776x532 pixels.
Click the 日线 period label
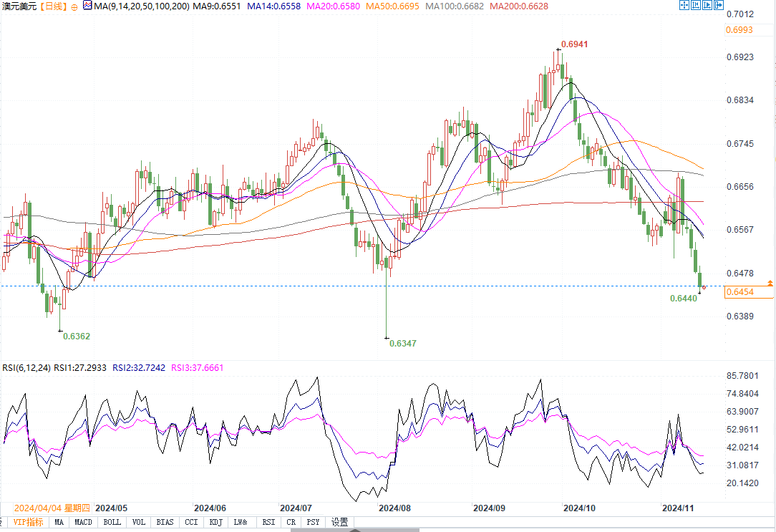pos(53,6)
